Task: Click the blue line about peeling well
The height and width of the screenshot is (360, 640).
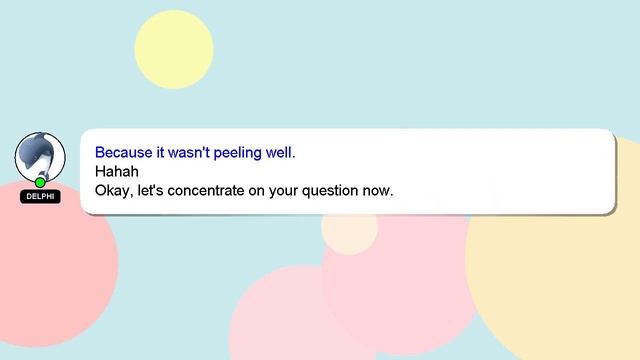Action: [195, 153]
